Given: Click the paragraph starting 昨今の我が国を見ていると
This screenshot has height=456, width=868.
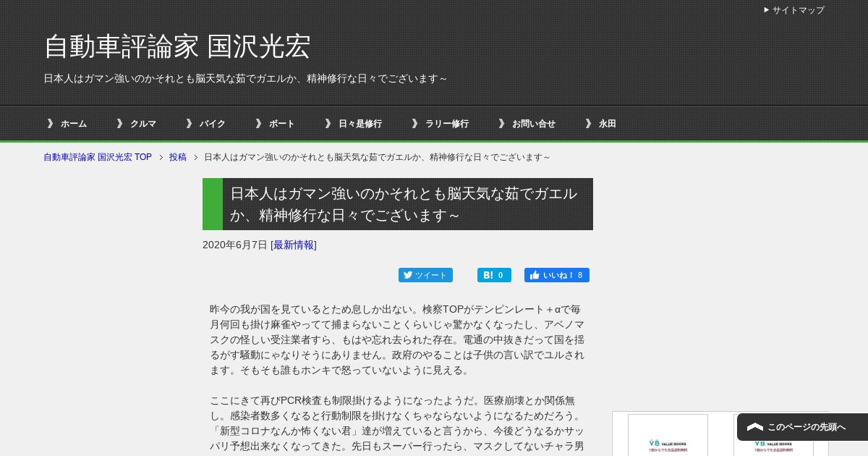Looking at the screenshot, I should tap(397, 339).
